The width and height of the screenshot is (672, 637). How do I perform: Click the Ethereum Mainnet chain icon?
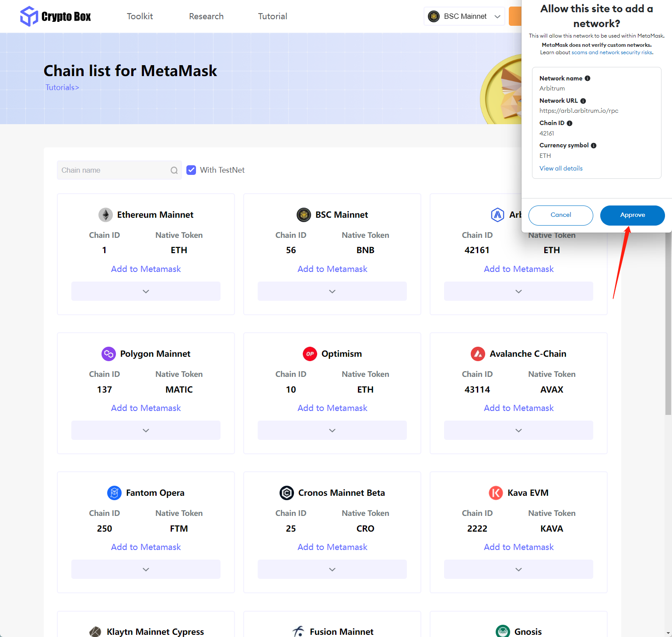tap(105, 215)
